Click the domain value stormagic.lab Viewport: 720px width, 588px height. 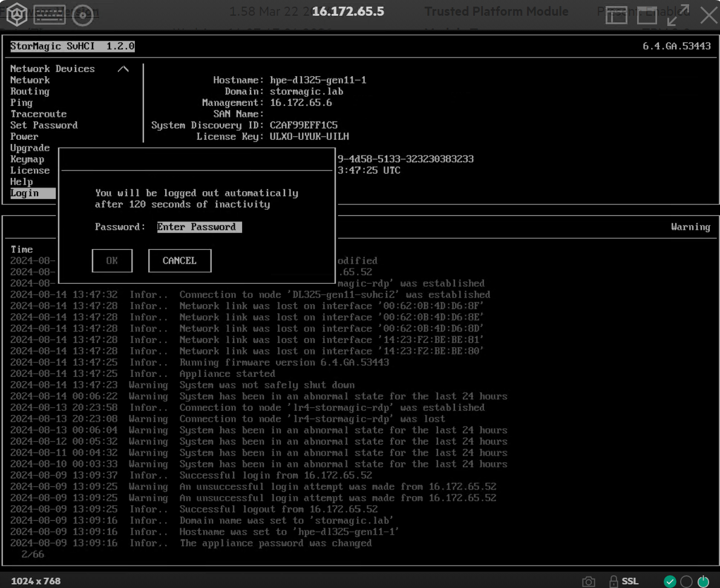pyautogui.click(x=307, y=91)
